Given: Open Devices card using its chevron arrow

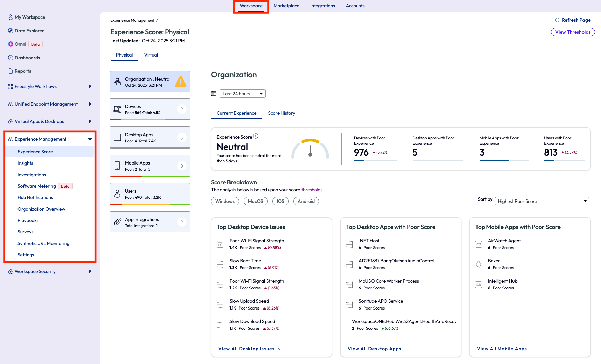Looking at the screenshot, I should [x=182, y=109].
